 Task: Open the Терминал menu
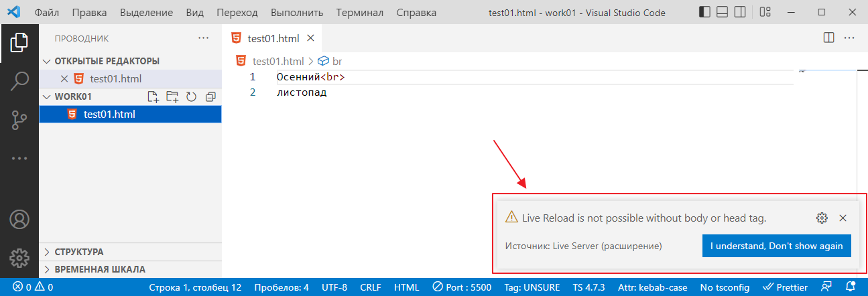point(360,13)
